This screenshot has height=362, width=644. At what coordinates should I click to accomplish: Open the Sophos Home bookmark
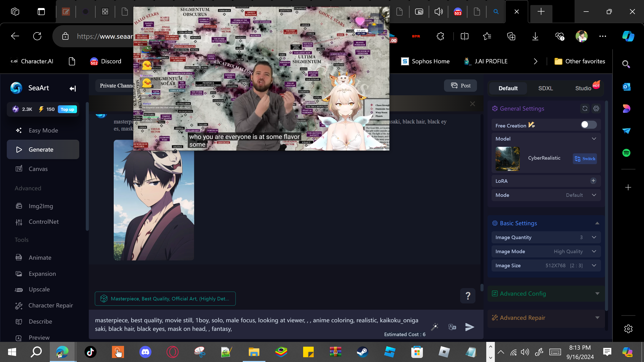pos(425,61)
